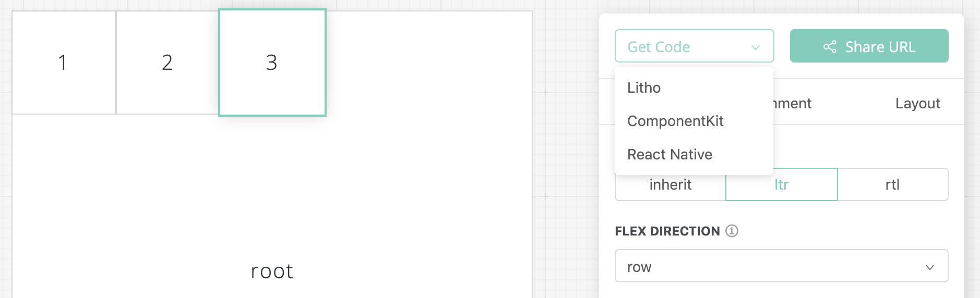Image resolution: width=980 pixels, height=298 pixels.
Task: Click the flex direction dropdown chevron
Action: coord(929,267)
